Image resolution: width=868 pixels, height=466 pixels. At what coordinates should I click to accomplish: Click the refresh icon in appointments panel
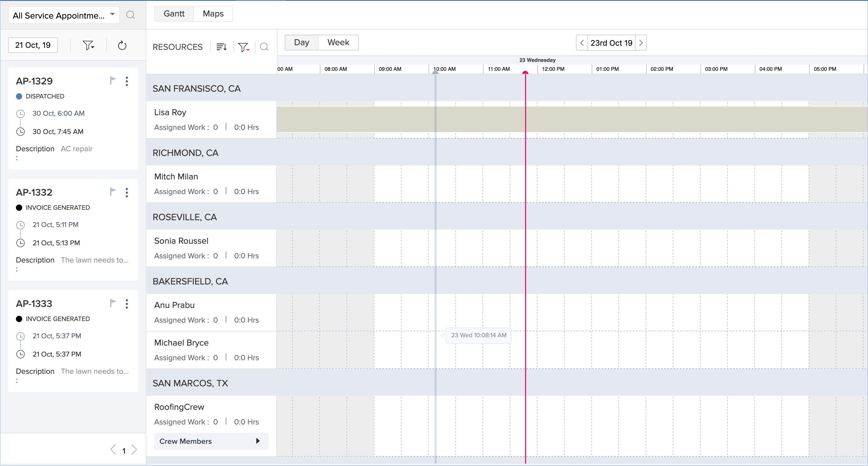coord(122,45)
